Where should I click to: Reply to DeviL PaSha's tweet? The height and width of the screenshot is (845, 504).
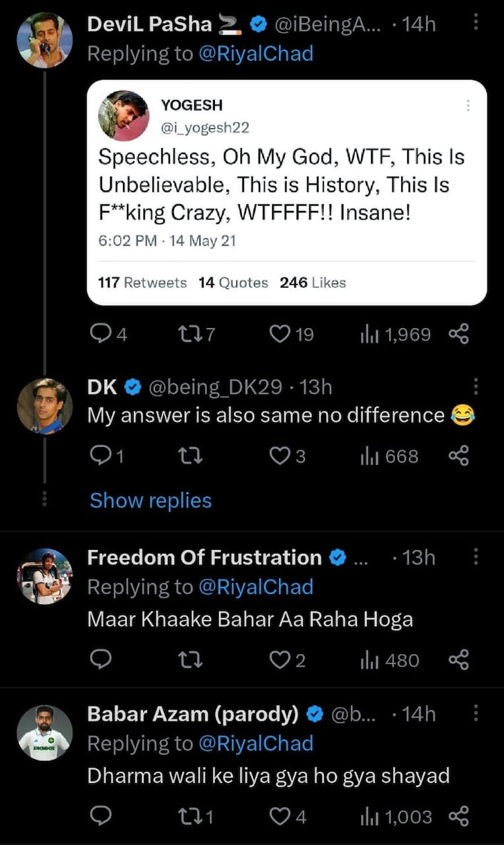[x=101, y=334]
